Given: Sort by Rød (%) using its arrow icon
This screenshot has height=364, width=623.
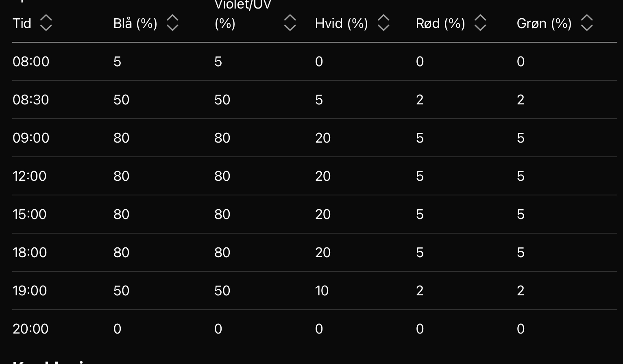Looking at the screenshot, I should point(480,23).
